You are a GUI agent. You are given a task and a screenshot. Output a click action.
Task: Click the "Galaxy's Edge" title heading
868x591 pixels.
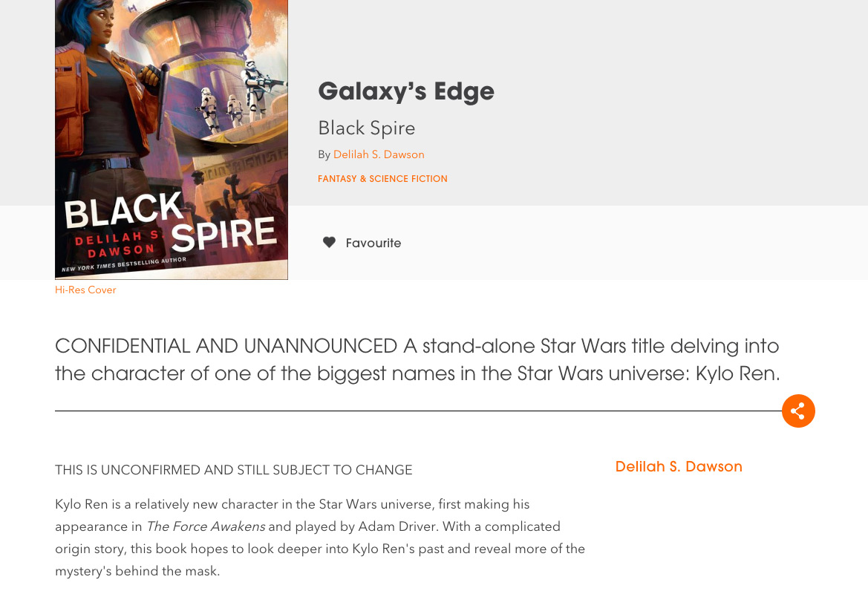coord(405,91)
